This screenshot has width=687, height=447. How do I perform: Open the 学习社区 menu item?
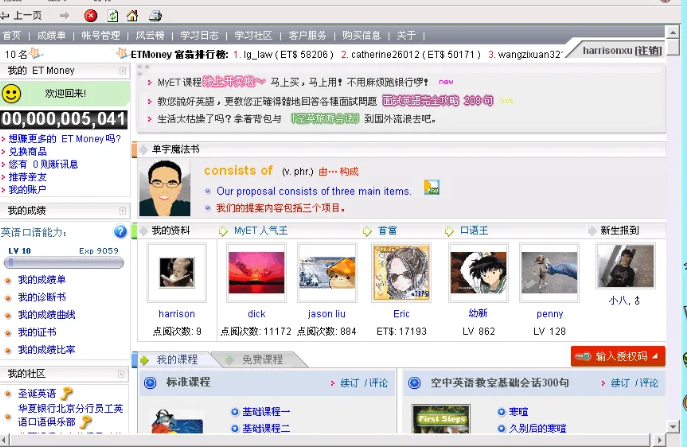pyautogui.click(x=253, y=35)
